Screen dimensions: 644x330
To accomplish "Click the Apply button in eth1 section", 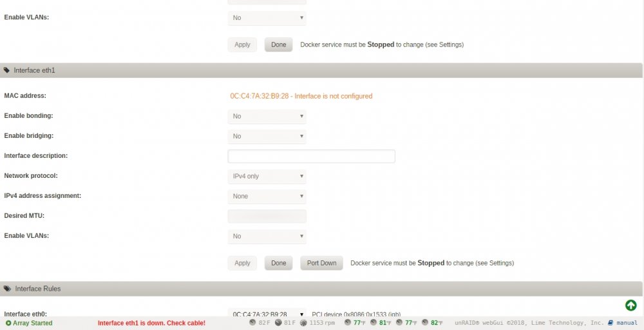I will (242, 263).
